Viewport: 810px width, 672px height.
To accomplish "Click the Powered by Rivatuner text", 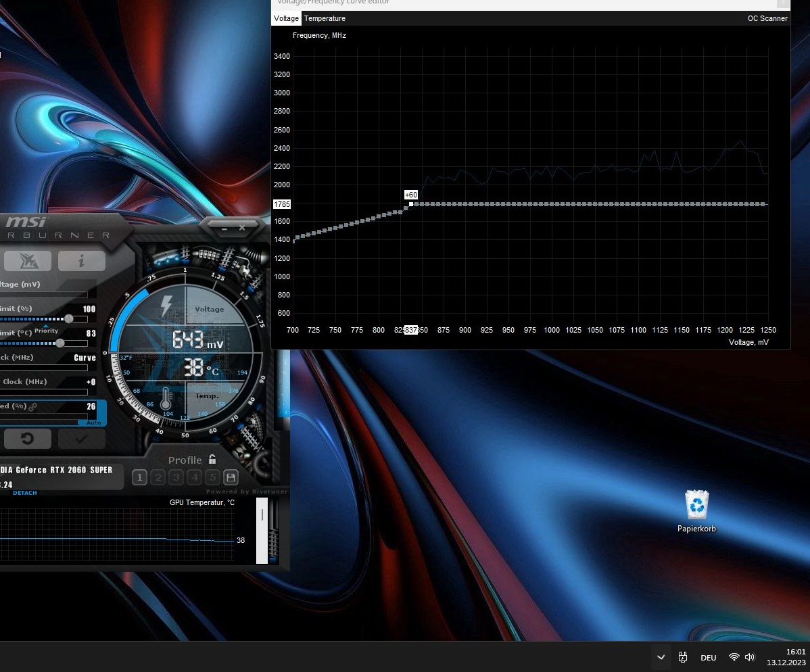I will tap(246, 491).
